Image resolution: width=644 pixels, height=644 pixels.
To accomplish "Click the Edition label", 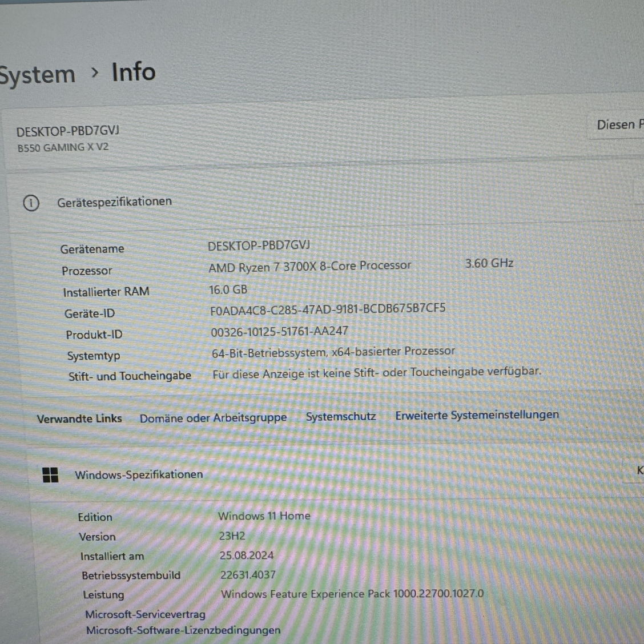I will 95,517.
